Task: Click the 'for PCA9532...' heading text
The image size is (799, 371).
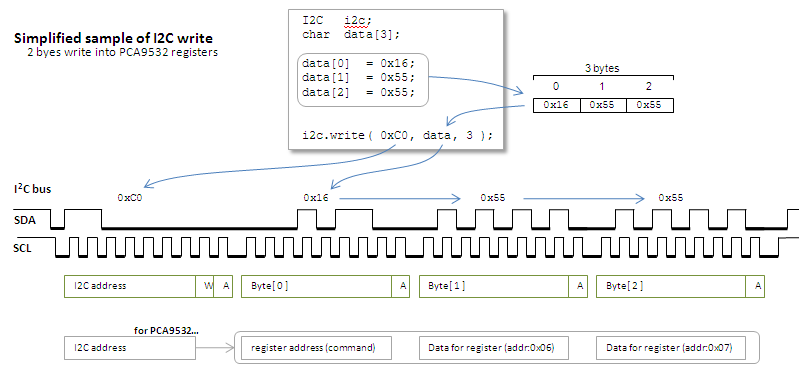Action: click(x=166, y=330)
